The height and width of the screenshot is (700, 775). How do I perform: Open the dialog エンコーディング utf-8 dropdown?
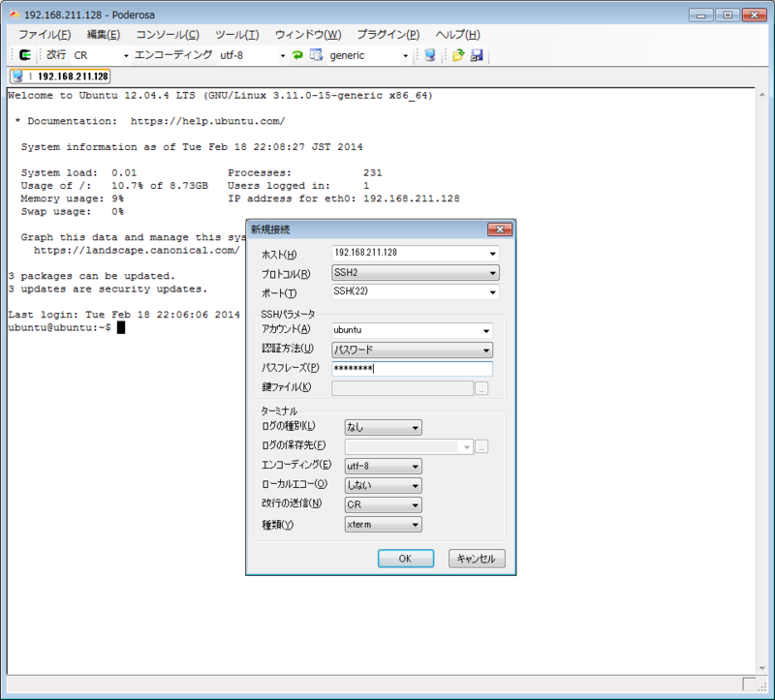pos(416,467)
